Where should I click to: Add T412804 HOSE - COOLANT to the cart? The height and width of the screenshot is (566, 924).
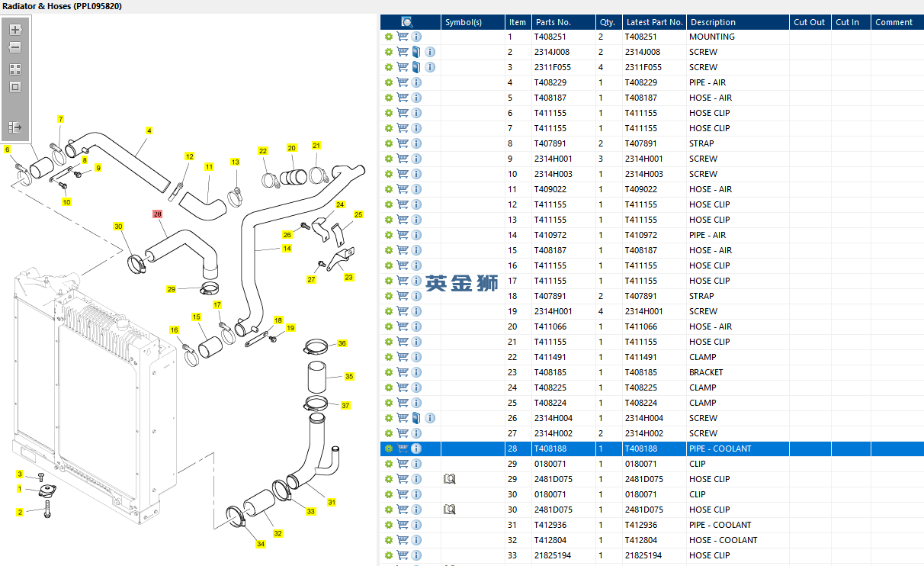point(403,540)
